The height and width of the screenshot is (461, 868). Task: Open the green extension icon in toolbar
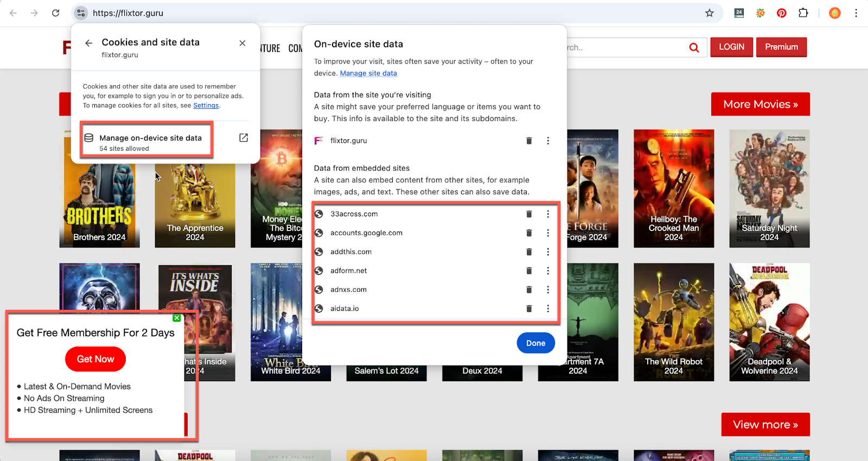761,13
